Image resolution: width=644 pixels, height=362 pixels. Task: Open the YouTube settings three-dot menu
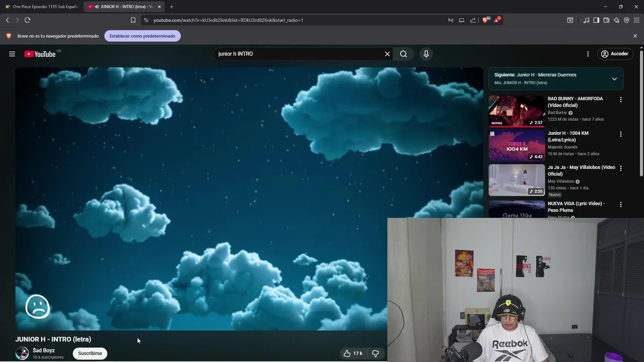pyautogui.click(x=588, y=54)
